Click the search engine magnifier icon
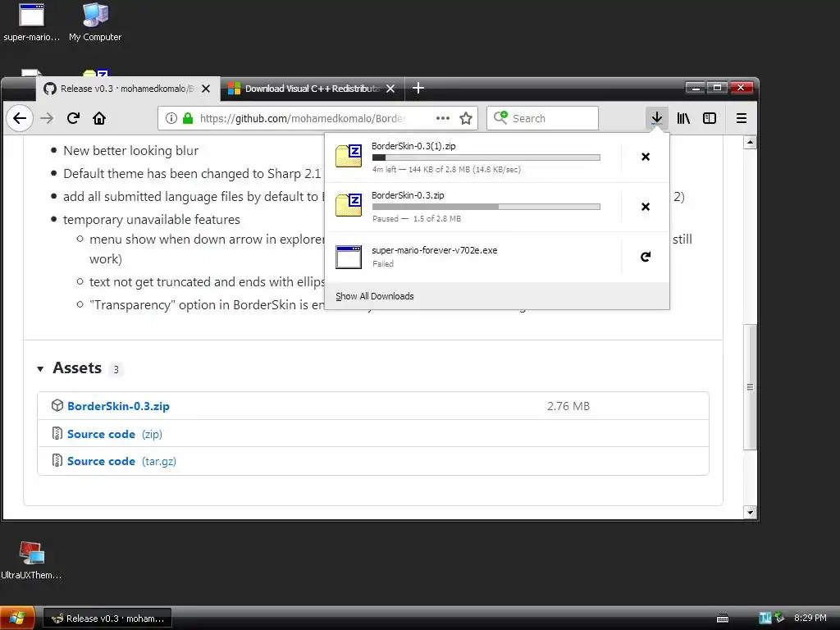Image resolution: width=840 pixels, height=630 pixels. click(500, 118)
